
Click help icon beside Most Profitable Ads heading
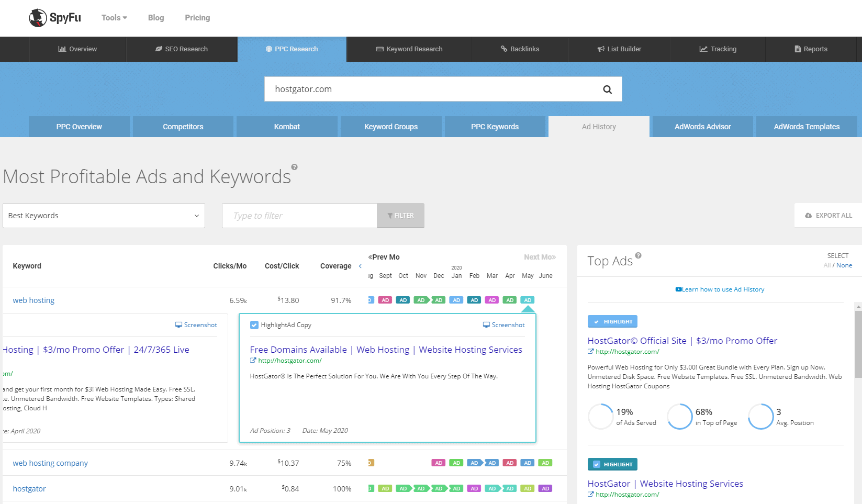pyautogui.click(x=295, y=167)
